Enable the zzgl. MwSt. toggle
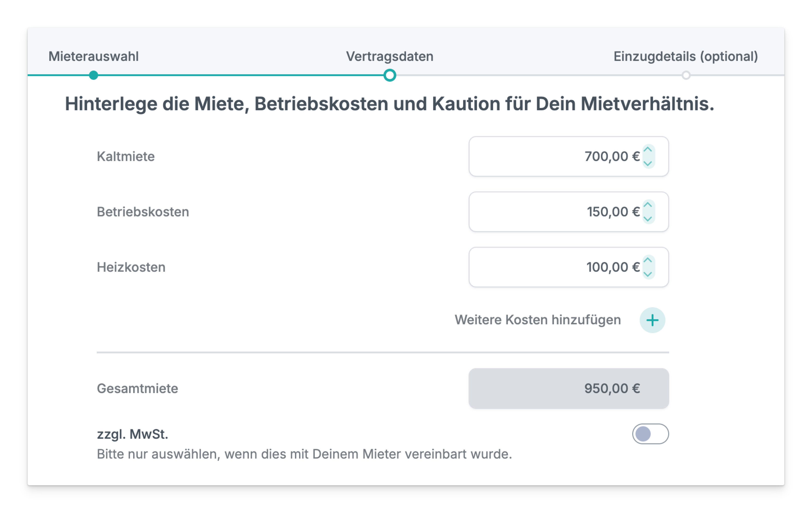Viewport: 812px width, 513px height. 650,434
